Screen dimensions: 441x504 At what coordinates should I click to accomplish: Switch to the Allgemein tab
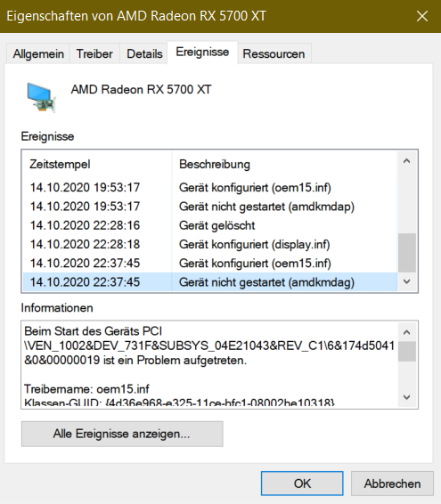coord(38,53)
